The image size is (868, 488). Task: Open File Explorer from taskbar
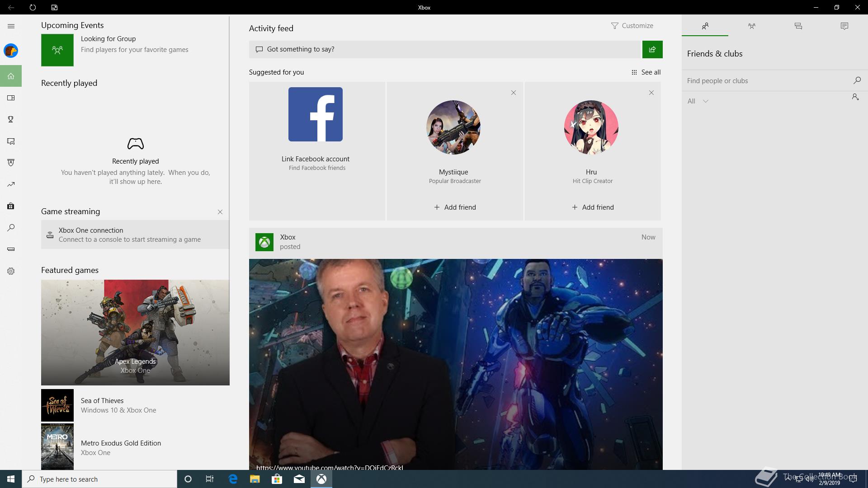pyautogui.click(x=255, y=479)
